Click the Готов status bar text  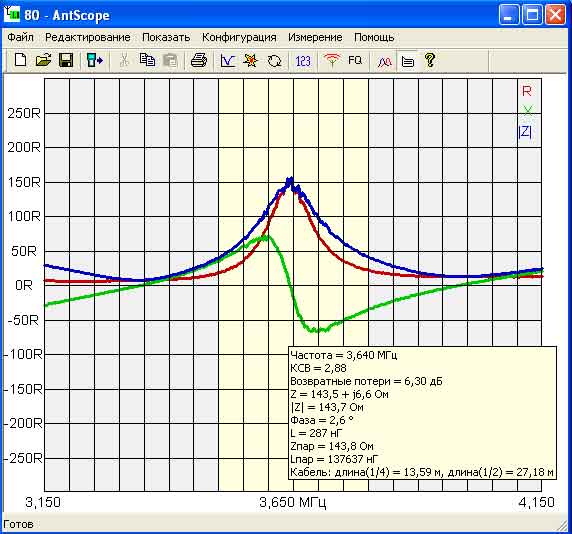[x=18, y=525]
